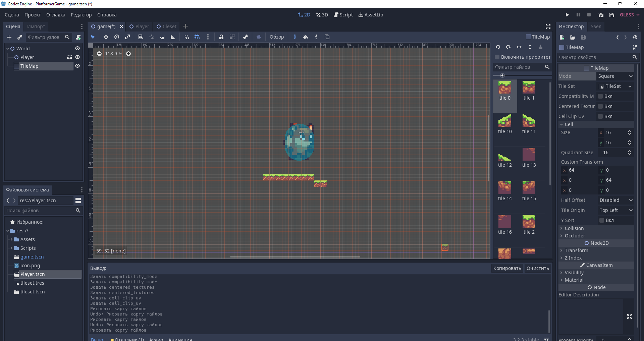This screenshot has width=644, height=341.
Task: Adjust the tile palette size slider
Action: tap(502, 75)
